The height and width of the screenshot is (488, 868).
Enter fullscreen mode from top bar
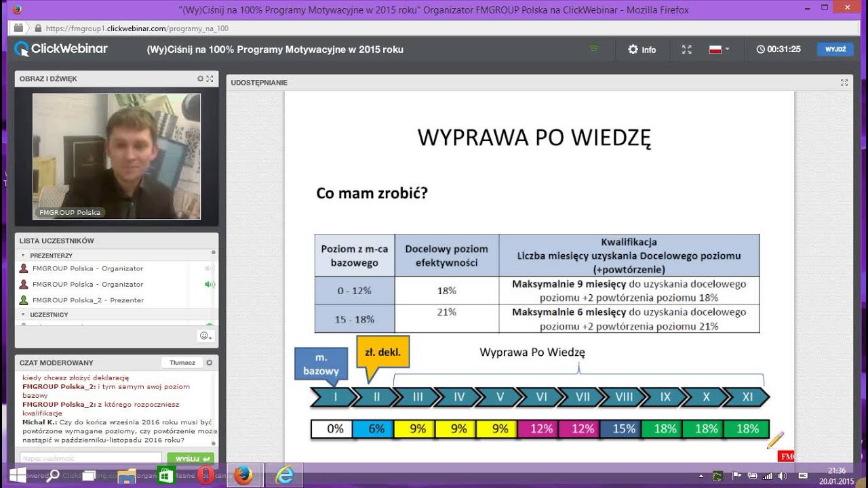tap(686, 49)
